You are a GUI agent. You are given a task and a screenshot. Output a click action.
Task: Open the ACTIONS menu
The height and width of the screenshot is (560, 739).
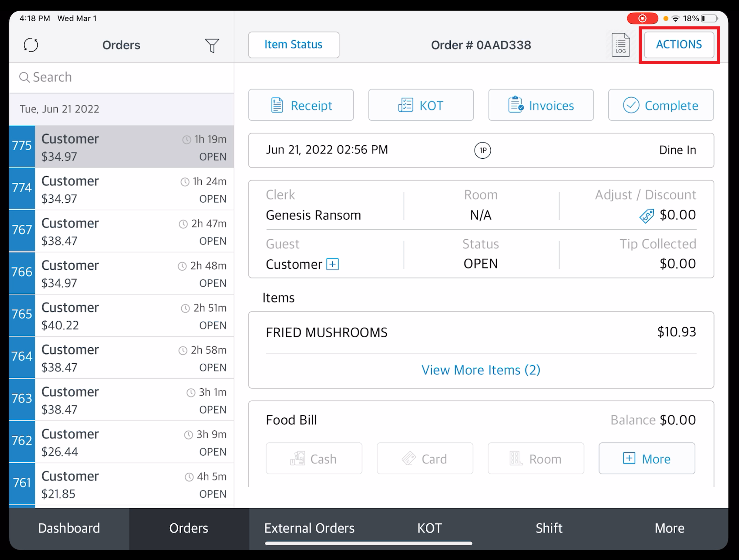click(679, 44)
